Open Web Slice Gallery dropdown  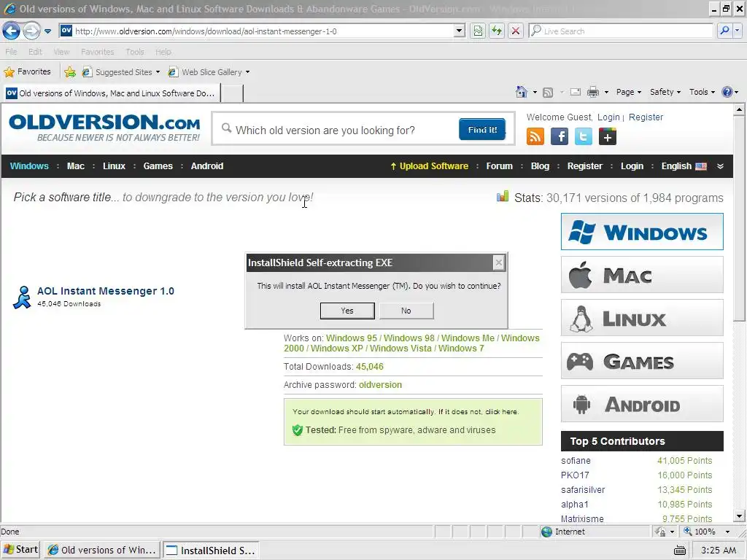[x=209, y=72]
